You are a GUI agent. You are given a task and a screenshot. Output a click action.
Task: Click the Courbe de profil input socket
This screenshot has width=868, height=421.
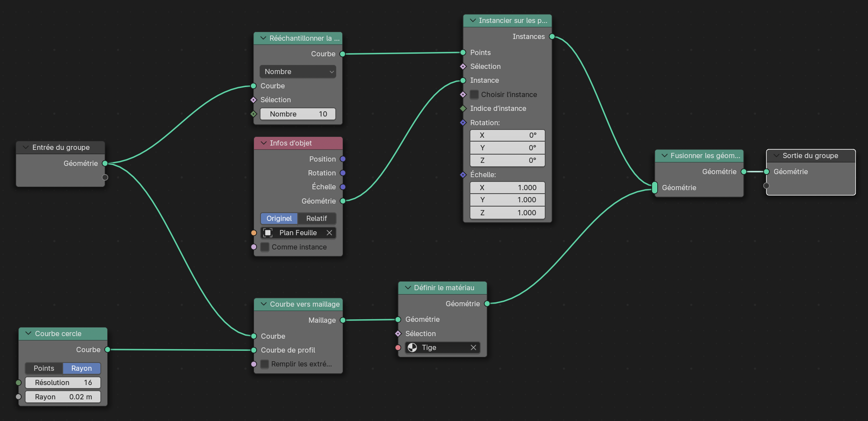(254, 350)
